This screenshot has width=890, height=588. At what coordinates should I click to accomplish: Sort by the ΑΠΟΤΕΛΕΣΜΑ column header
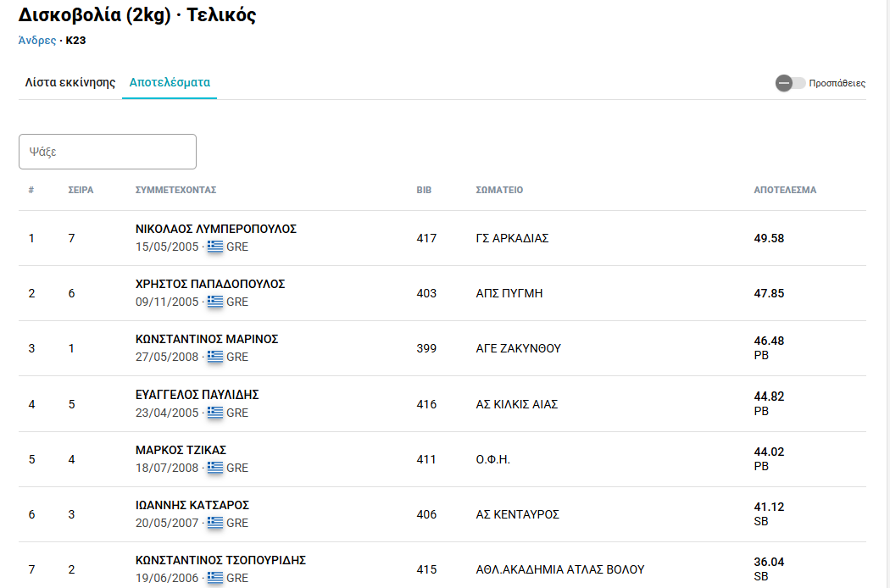pyautogui.click(x=785, y=190)
